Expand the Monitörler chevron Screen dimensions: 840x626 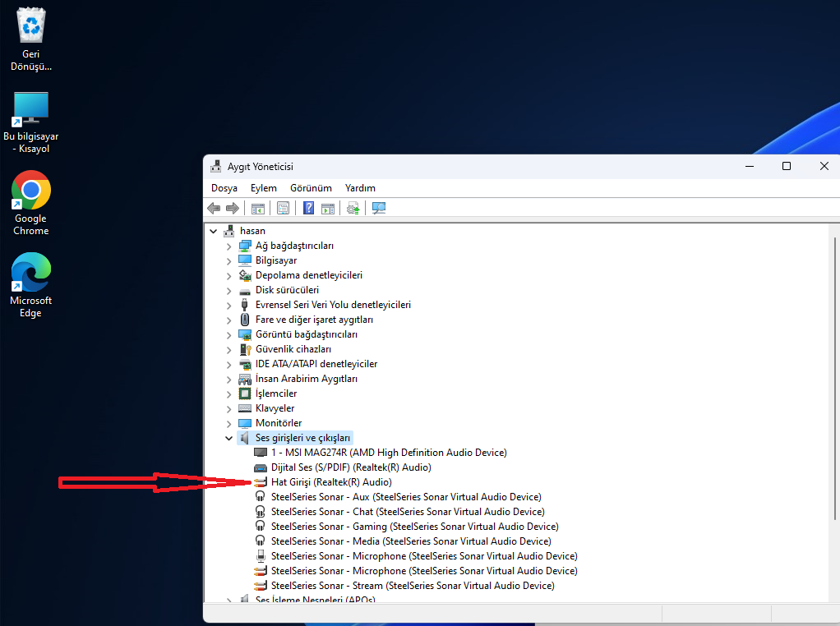[x=228, y=424]
